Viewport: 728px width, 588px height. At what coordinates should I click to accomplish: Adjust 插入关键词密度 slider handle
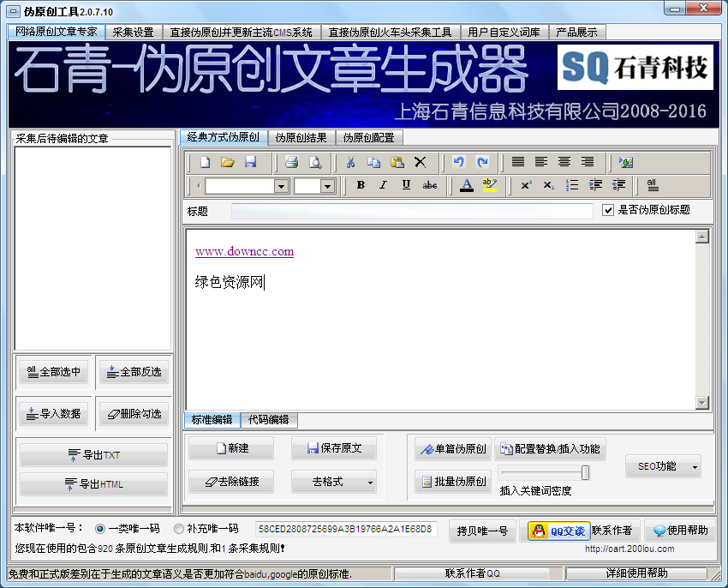(586, 473)
